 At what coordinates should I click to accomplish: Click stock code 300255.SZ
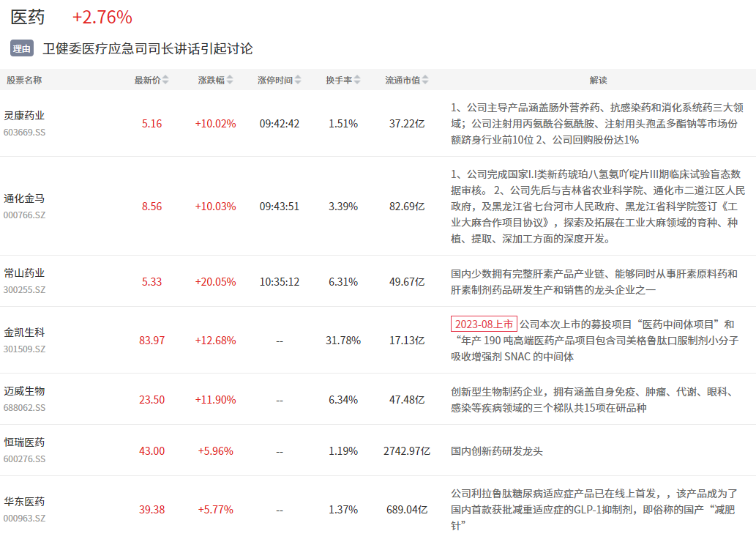coord(25,290)
